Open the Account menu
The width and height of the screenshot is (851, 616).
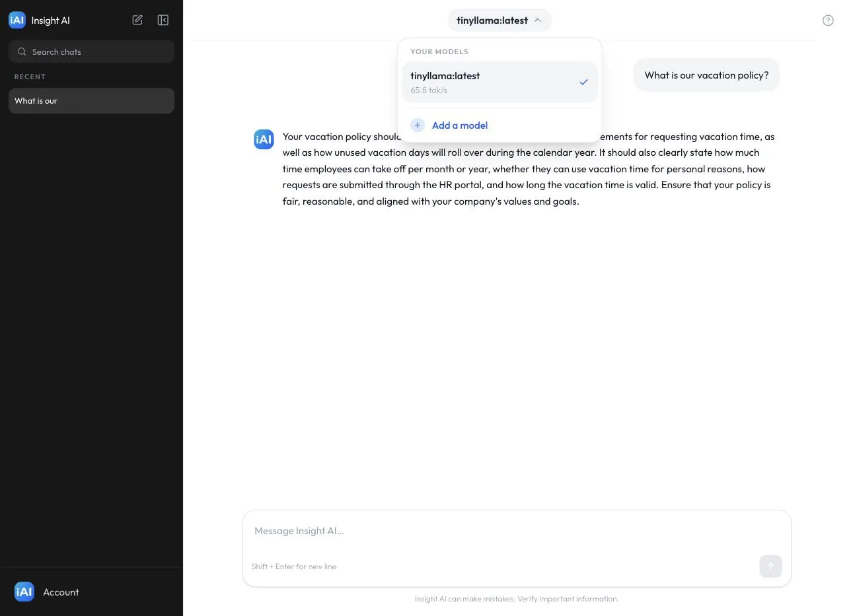click(91, 592)
